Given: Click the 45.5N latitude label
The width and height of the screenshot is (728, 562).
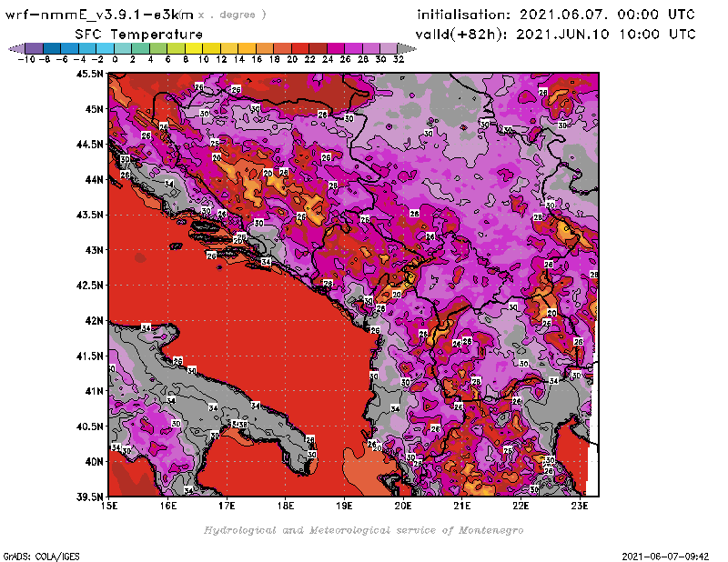Looking at the screenshot, I should click(x=89, y=74).
